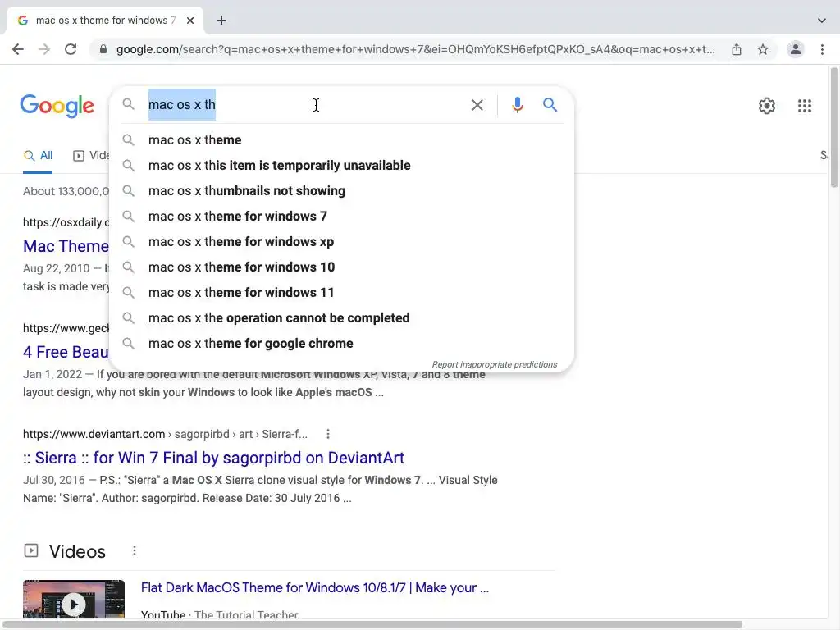Select the All results tab
Viewport: 840px width, 630px height.
point(38,155)
